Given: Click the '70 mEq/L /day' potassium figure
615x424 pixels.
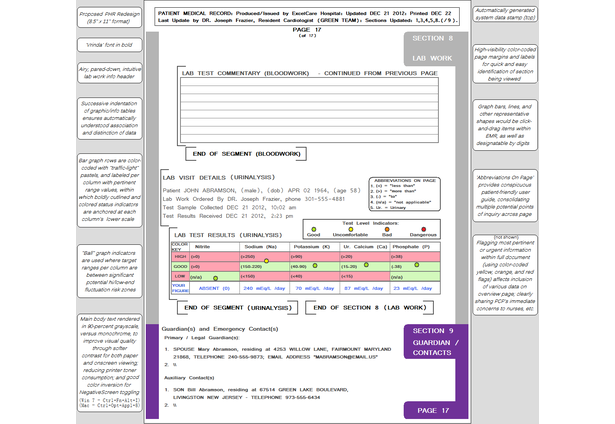Looking at the screenshot, I should [x=315, y=288].
